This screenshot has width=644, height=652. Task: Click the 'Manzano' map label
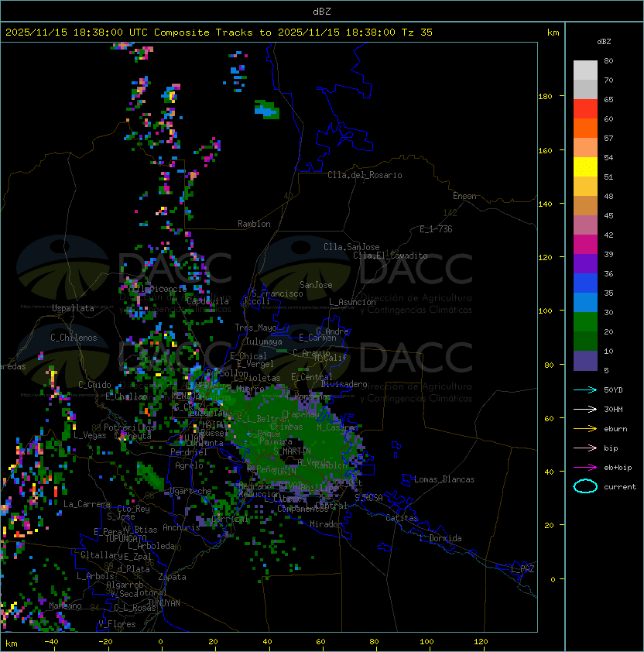pos(65,606)
